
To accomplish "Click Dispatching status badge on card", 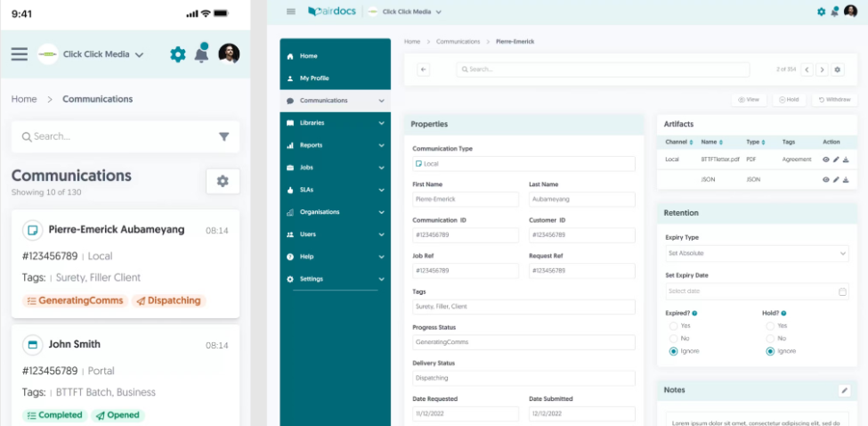I will (x=169, y=301).
